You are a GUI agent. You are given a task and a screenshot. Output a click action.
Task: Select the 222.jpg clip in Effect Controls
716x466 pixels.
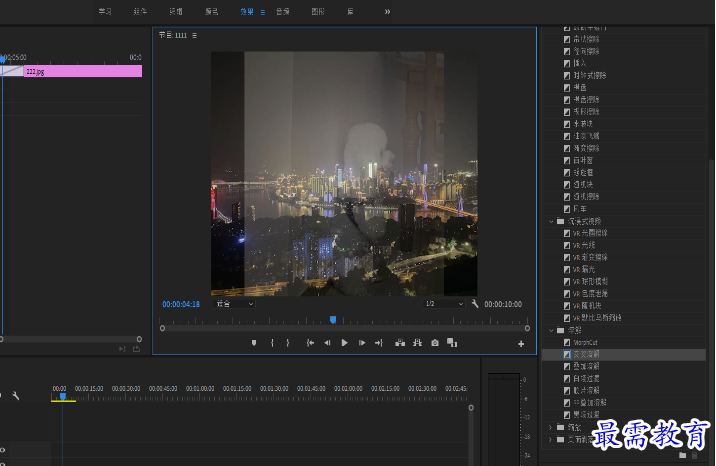click(83, 71)
